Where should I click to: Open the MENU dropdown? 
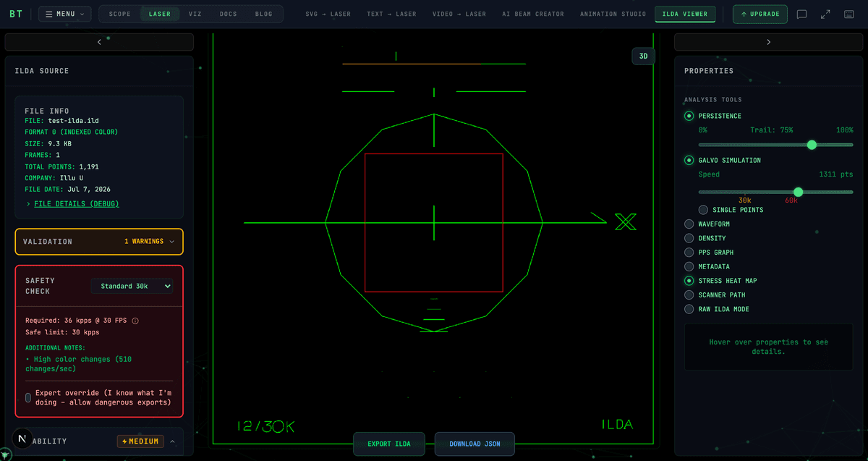[64, 14]
